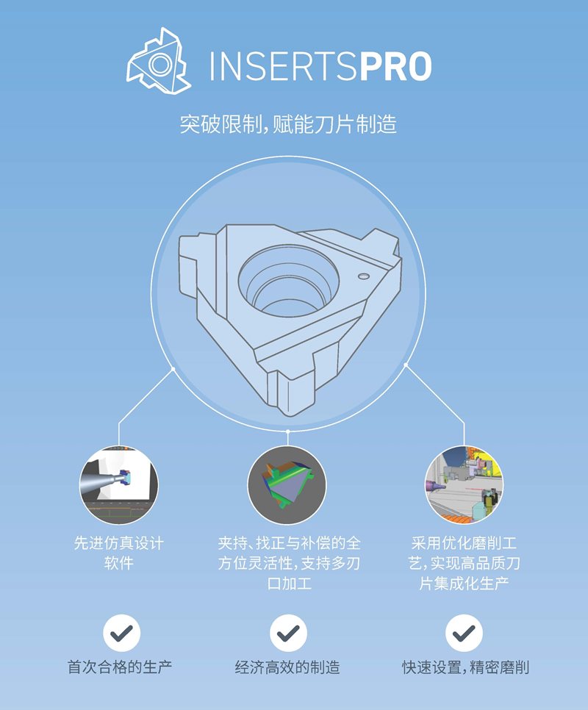Click the 夹持、找正与补偿 description text
588x710 pixels.
(290, 563)
